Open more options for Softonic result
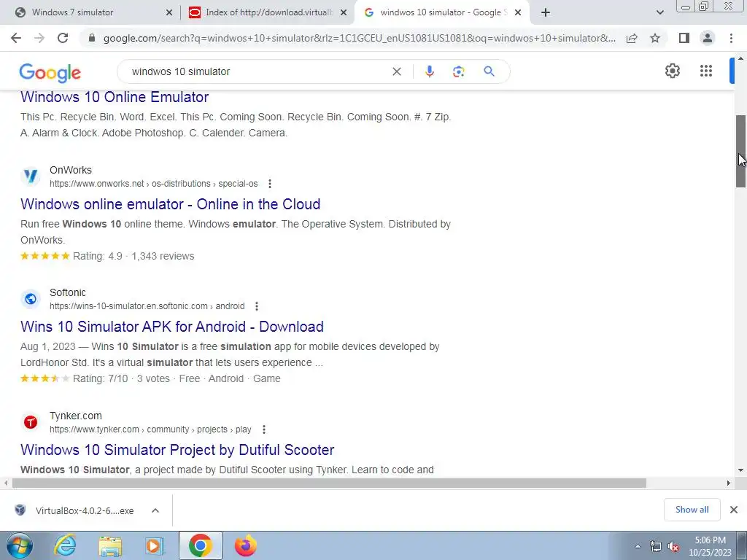This screenshot has height=560, width=747. [x=256, y=306]
